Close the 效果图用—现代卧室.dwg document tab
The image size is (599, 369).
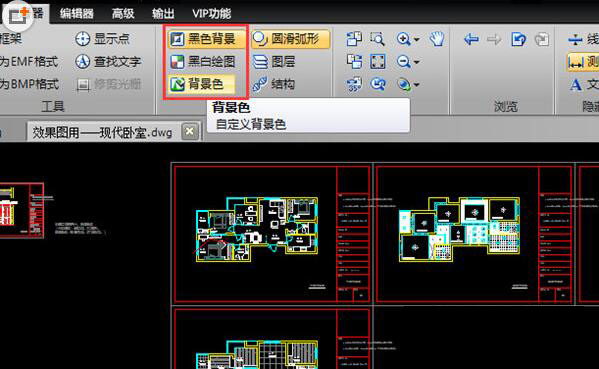point(189,132)
